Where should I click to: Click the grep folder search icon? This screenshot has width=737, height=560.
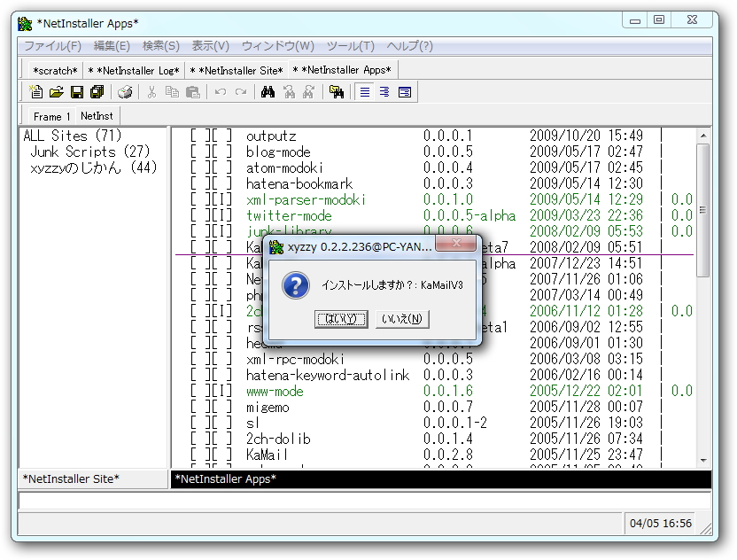pyautogui.click(x=337, y=91)
